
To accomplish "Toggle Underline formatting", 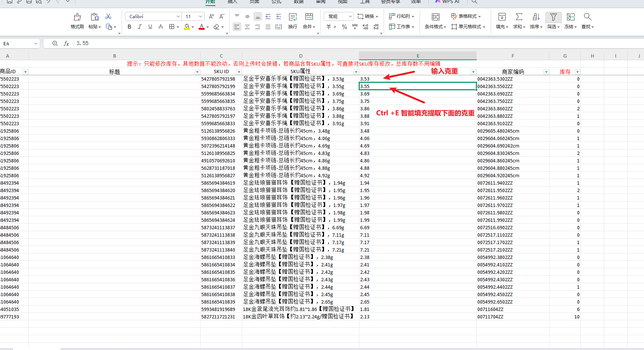I will pyautogui.click(x=150, y=27).
